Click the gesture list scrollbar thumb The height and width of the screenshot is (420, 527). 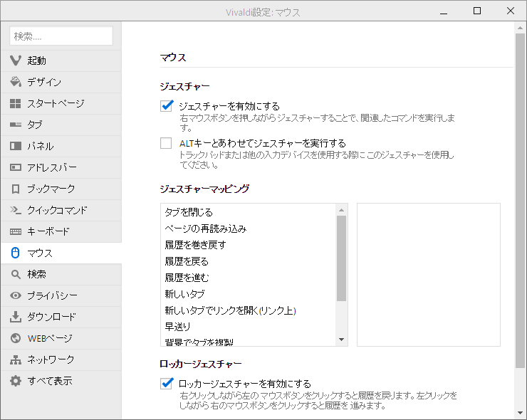click(x=341, y=258)
